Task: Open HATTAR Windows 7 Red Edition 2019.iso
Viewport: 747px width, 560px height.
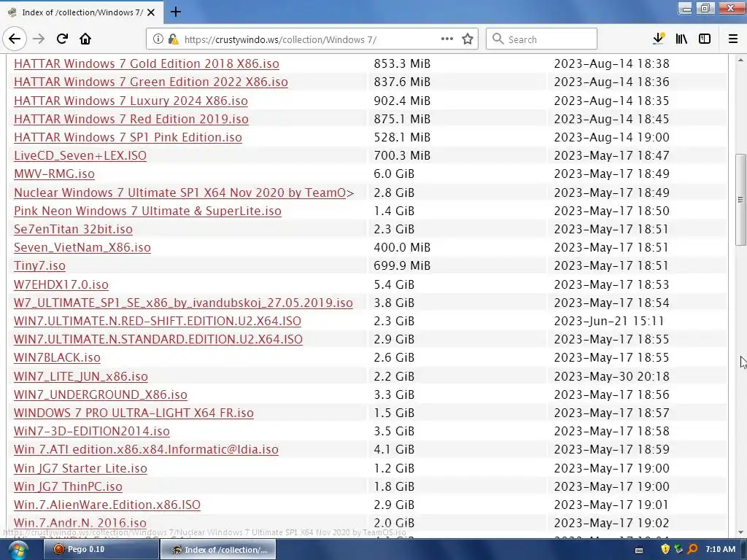Action: pyautogui.click(x=131, y=119)
